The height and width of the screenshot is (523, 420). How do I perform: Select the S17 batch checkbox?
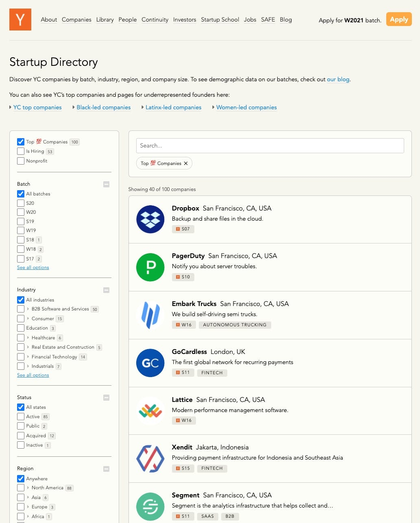pyautogui.click(x=21, y=259)
